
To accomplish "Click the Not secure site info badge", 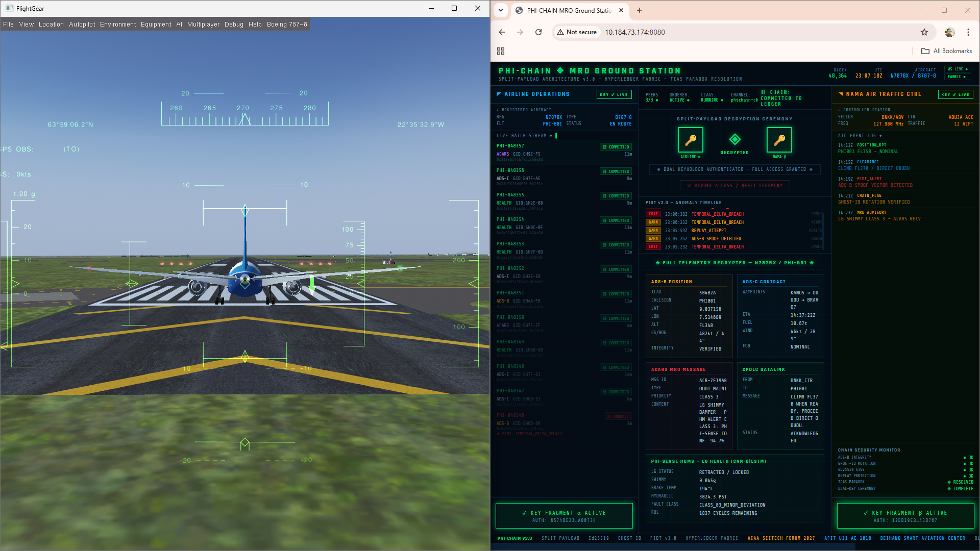I will [577, 32].
